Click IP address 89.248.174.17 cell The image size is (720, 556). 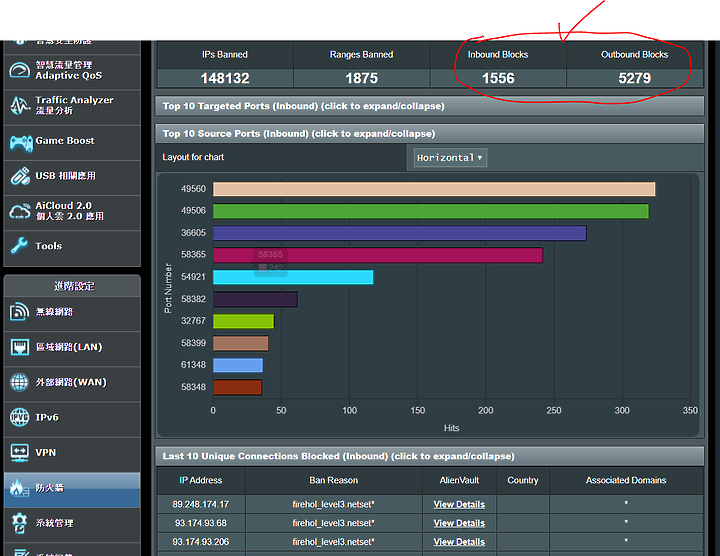(201, 504)
